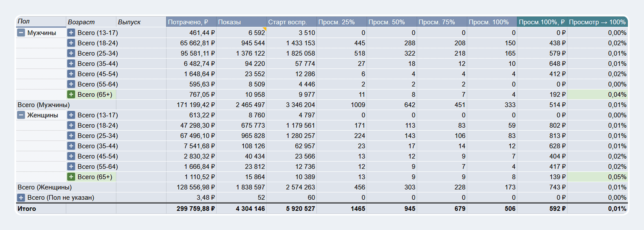Image resolution: width=644 pixels, height=230 pixels.
Task: Select the Просм. 25% column header
Action: [342, 22]
